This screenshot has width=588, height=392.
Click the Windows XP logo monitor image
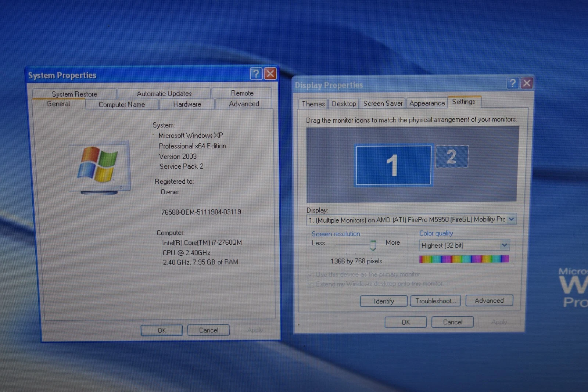point(99,168)
